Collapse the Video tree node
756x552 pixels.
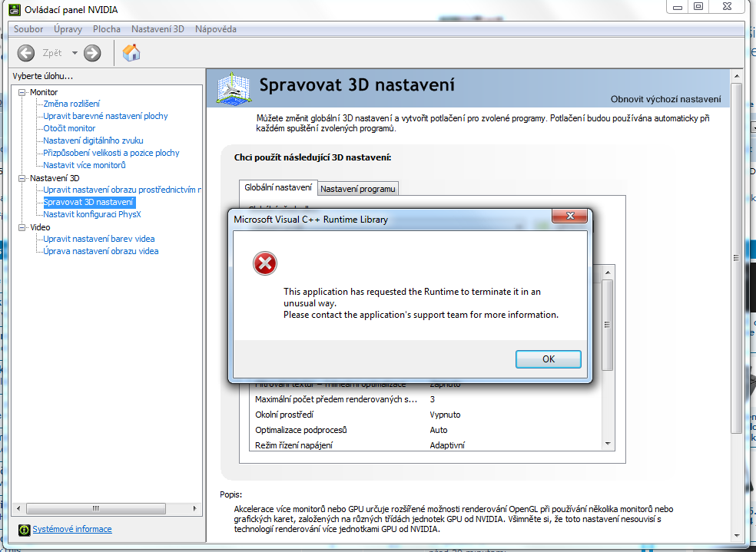22,227
